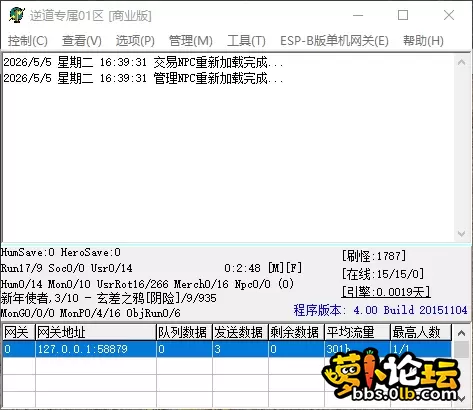Click the 发送数据 column header

(240, 332)
